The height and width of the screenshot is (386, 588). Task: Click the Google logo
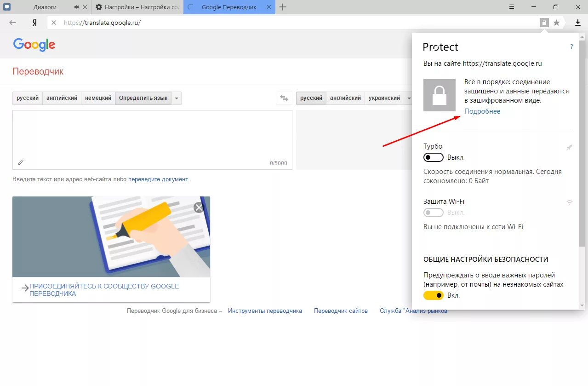click(x=34, y=45)
